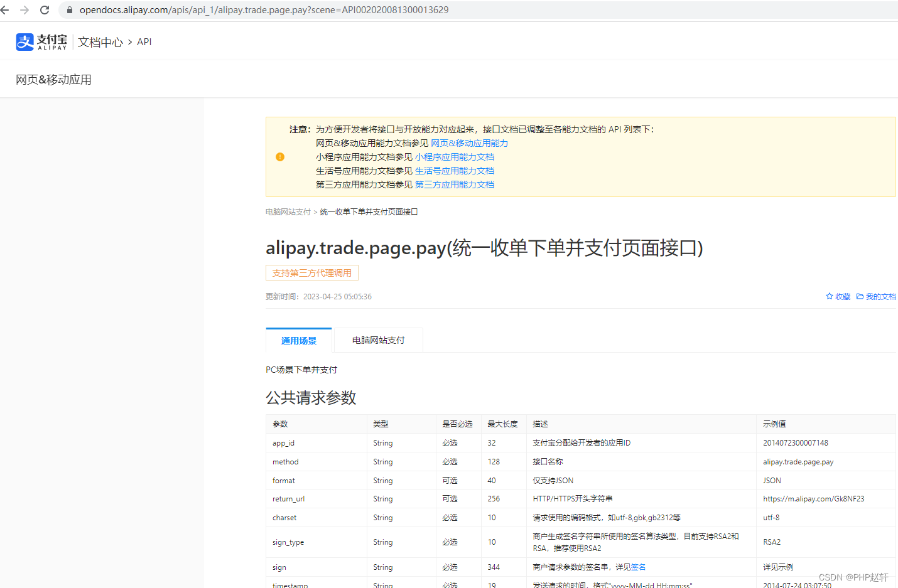Click the browser back arrow
This screenshot has width=898, height=588.
(9, 10)
